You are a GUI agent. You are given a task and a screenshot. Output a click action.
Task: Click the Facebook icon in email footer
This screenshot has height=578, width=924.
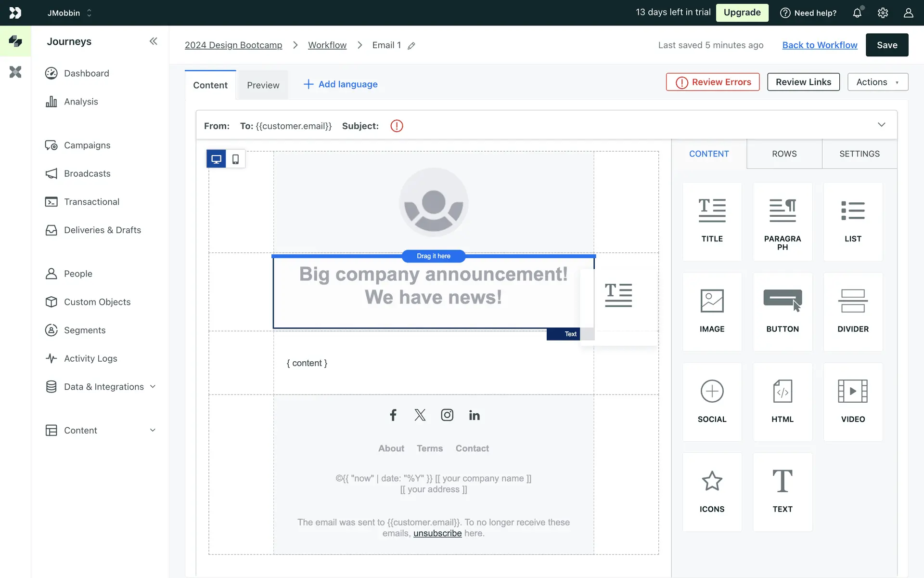click(393, 415)
